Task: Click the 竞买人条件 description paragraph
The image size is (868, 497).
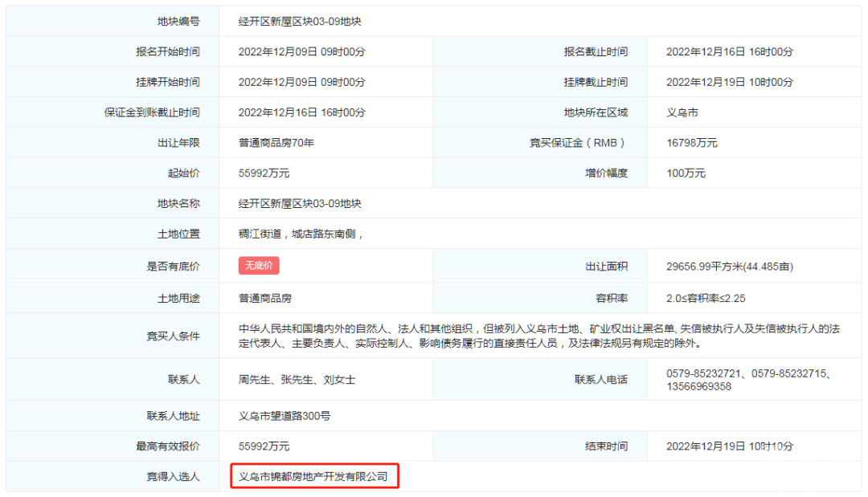Action: click(x=538, y=336)
